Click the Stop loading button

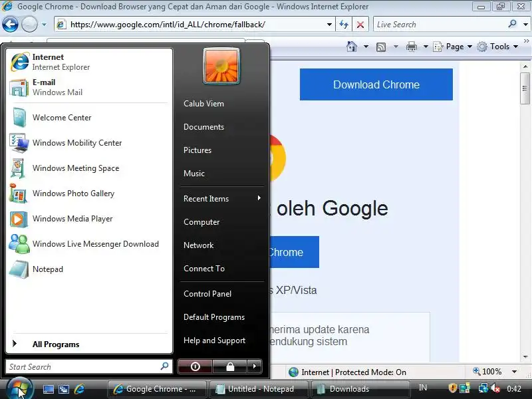coord(360,25)
